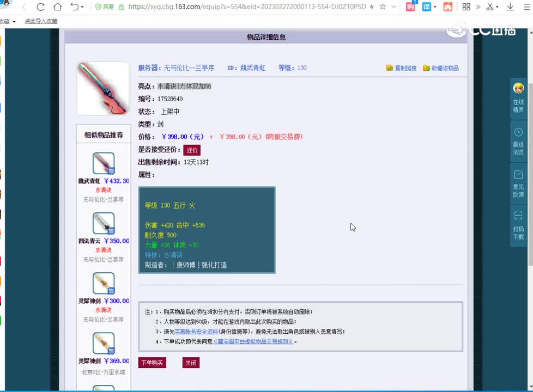Image resolution: width=533 pixels, height=392 pixels.
Task: Click the 特技：水清诀 attribute line
Action: tap(163, 255)
